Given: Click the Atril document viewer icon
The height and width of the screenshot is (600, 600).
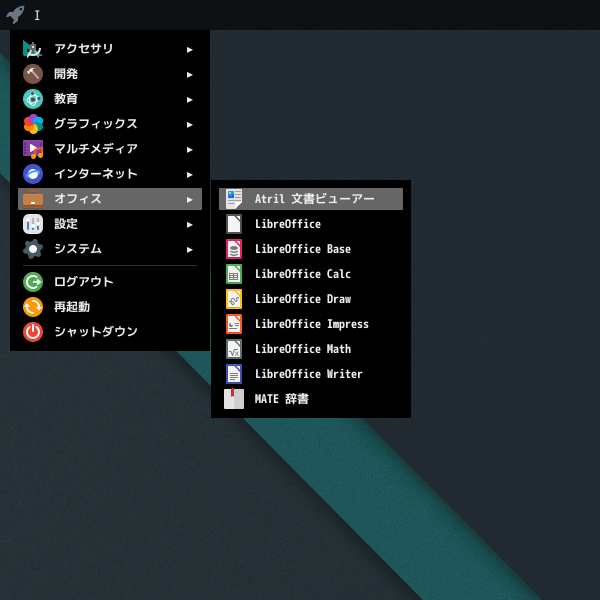Looking at the screenshot, I should tap(234, 199).
